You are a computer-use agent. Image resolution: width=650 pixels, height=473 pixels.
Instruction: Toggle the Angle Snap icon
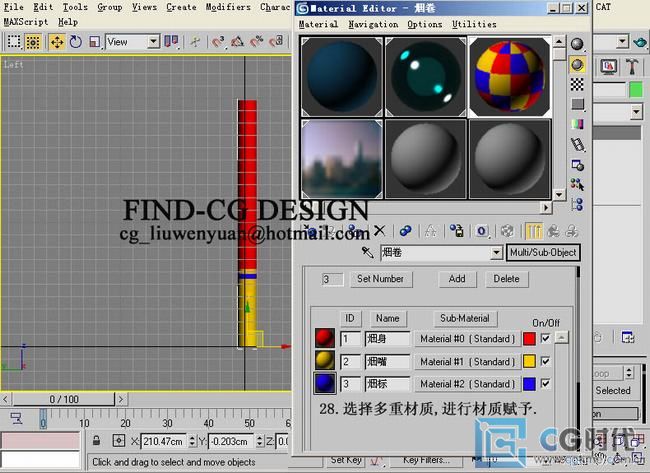point(237,42)
